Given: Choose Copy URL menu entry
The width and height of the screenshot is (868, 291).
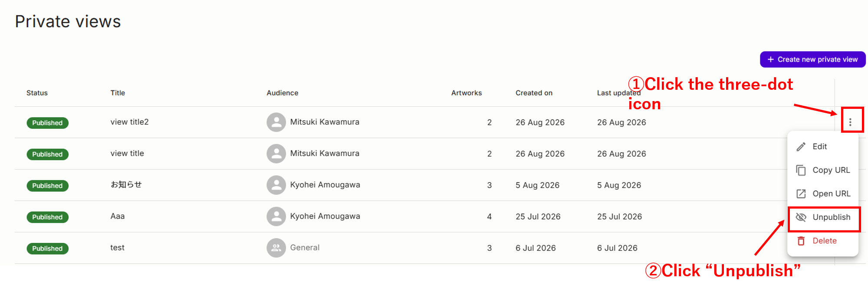Looking at the screenshot, I should pos(823,170).
